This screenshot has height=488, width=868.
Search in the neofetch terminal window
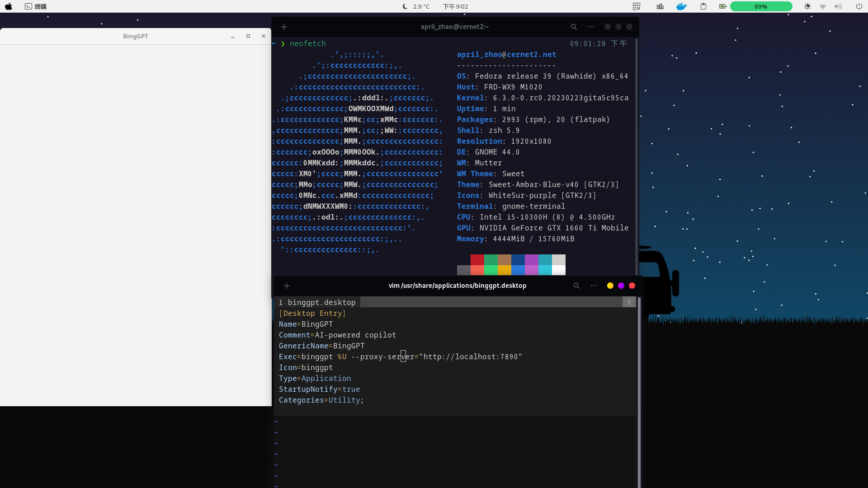click(x=574, y=27)
